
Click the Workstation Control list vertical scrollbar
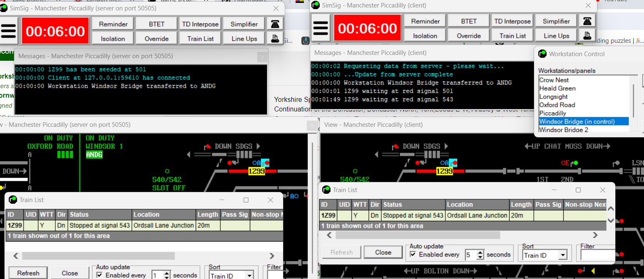(x=633, y=101)
